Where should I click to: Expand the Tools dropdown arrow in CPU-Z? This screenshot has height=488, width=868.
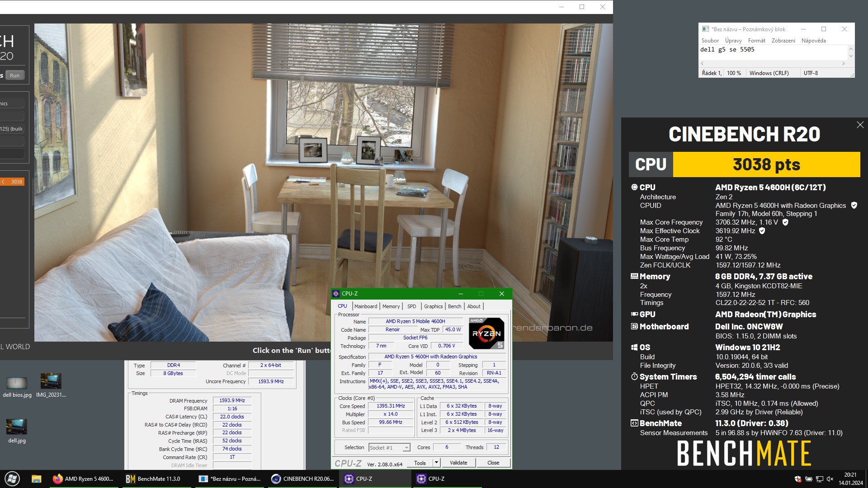tap(436, 463)
